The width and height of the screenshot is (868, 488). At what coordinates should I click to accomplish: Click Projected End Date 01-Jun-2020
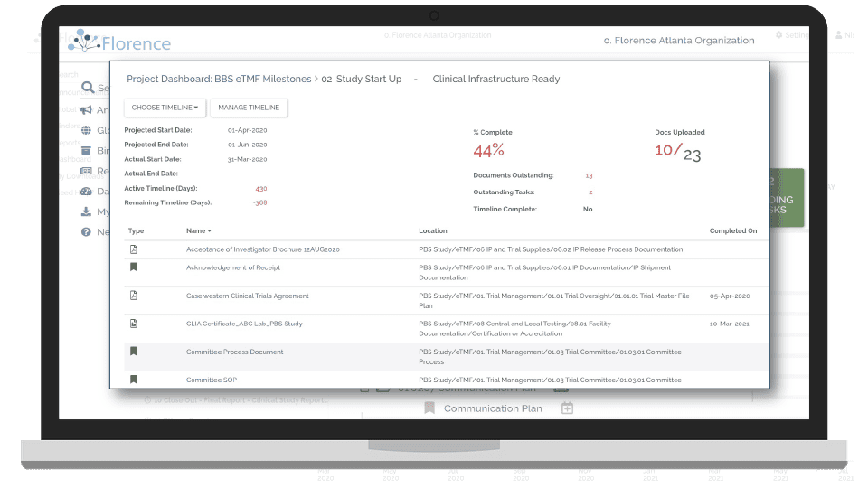(x=247, y=145)
